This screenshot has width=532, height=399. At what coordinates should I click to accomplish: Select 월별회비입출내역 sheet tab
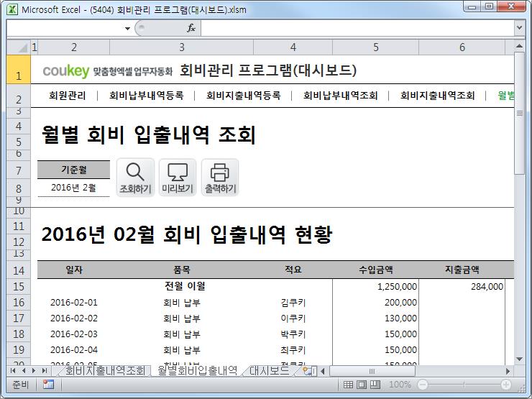pyautogui.click(x=197, y=370)
